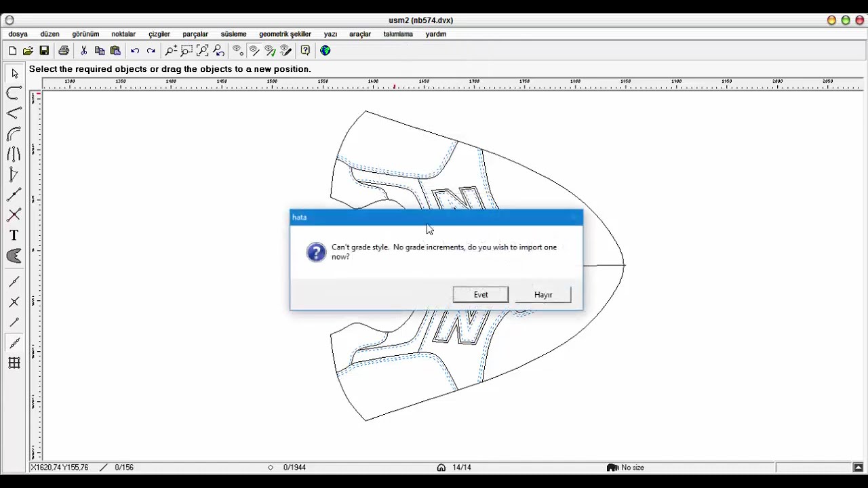Click the globe web icon

(x=325, y=50)
